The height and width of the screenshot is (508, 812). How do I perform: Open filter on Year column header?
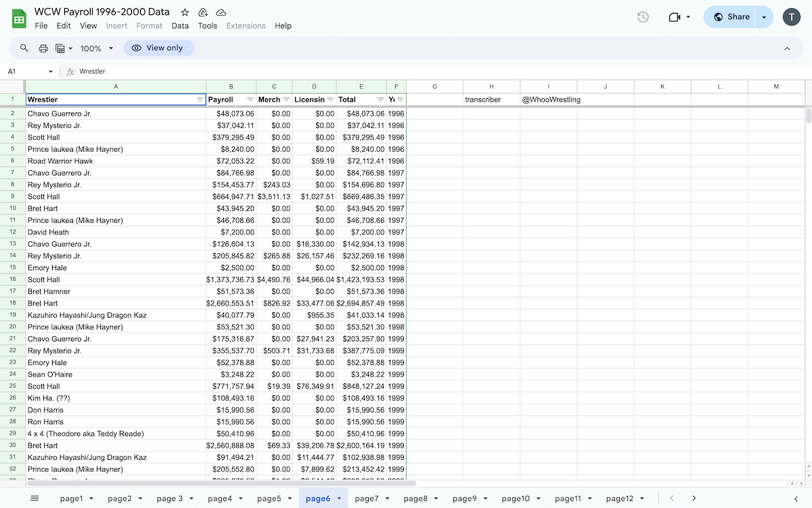click(x=401, y=100)
